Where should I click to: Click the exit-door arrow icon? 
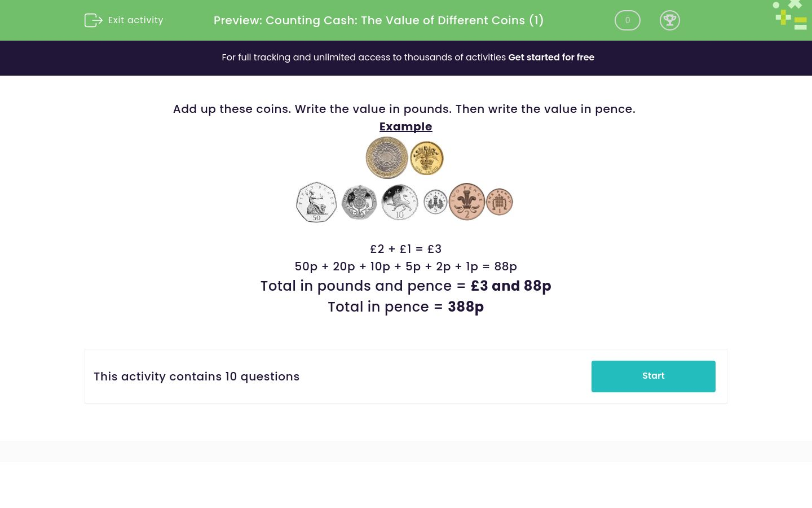click(94, 20)
